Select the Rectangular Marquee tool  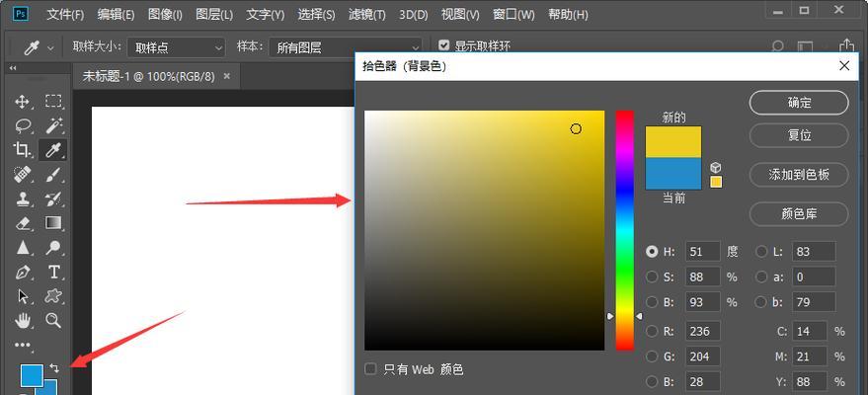click(x=53, y=101)
